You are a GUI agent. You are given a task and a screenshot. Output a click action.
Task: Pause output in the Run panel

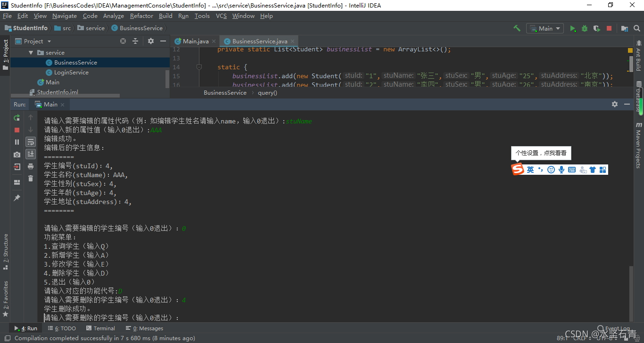click(17, 142)
